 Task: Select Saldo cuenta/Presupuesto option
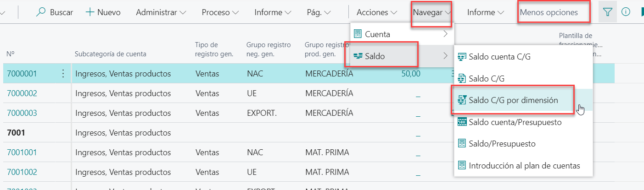point(515,122)
